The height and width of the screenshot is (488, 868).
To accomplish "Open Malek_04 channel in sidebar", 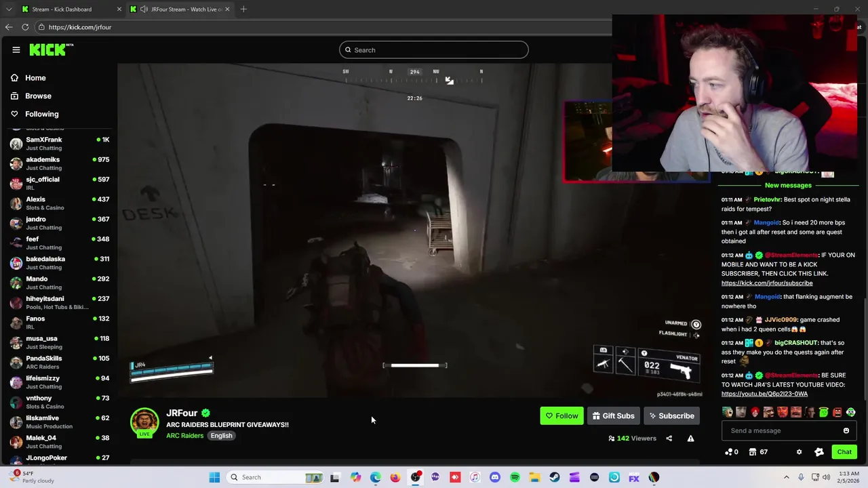I will pyautogui.click(x=60, y=442).
